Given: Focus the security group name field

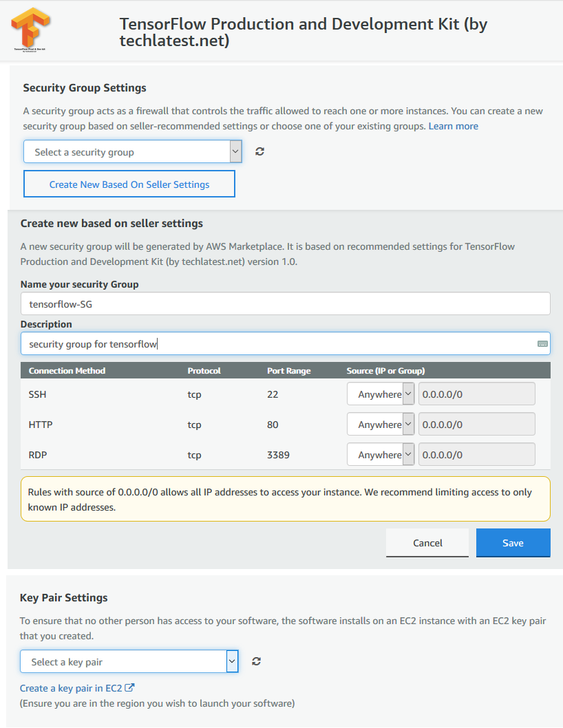Looking at the screenshot, I should [x=285, y=303].
